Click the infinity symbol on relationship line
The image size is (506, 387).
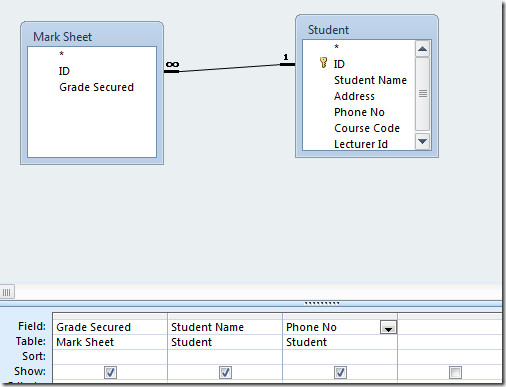click(172, 64)
